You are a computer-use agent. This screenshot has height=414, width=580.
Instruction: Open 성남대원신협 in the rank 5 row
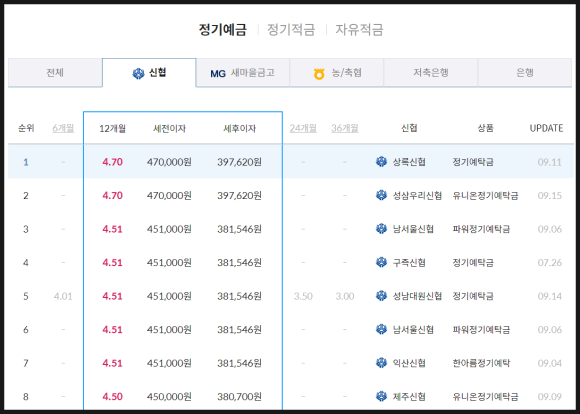click(417, 296)
